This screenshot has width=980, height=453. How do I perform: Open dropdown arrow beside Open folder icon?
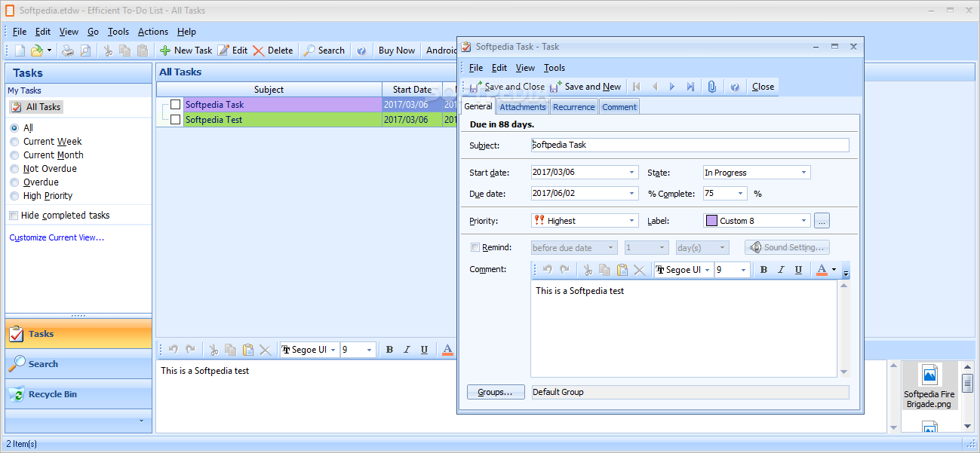(49, 51)
